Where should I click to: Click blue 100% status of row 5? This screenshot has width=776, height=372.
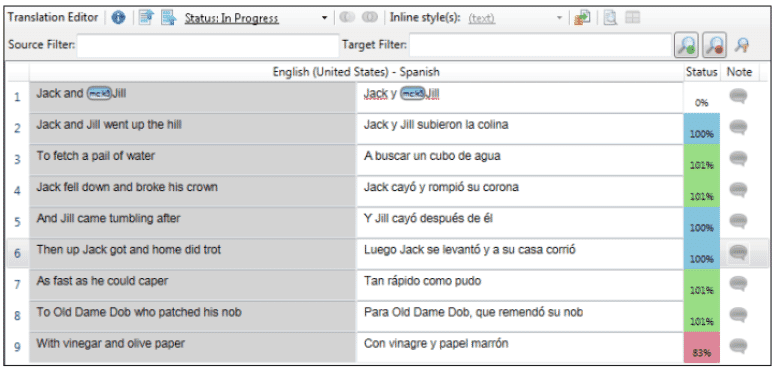coord(702,222)
